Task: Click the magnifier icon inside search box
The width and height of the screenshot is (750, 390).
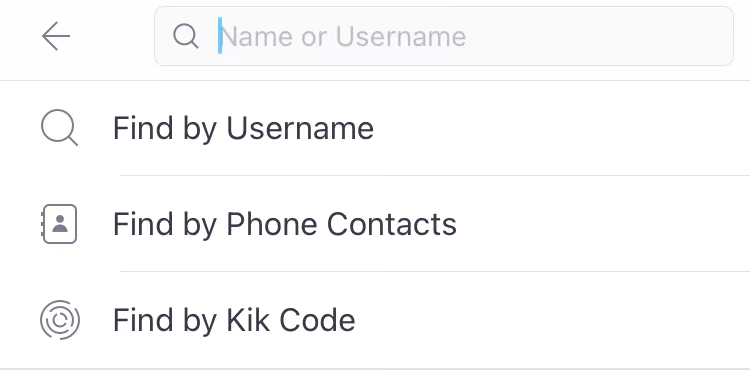Action: (186, 36)
